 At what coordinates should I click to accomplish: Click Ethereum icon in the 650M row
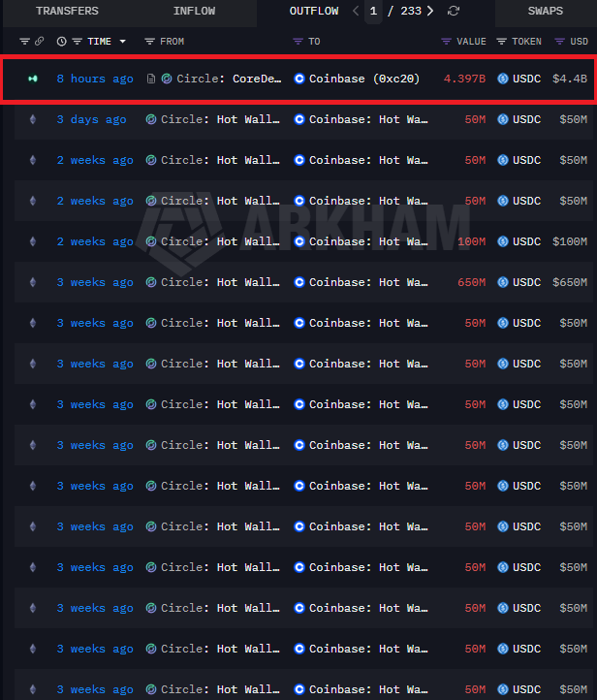tap(33, 282)
